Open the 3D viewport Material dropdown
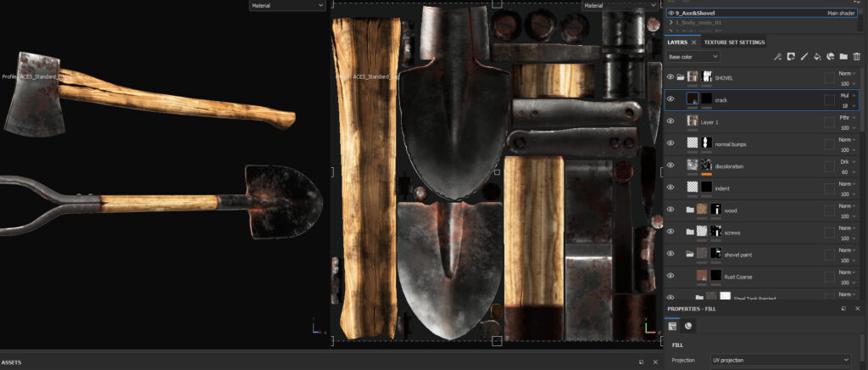 point(287,6)
